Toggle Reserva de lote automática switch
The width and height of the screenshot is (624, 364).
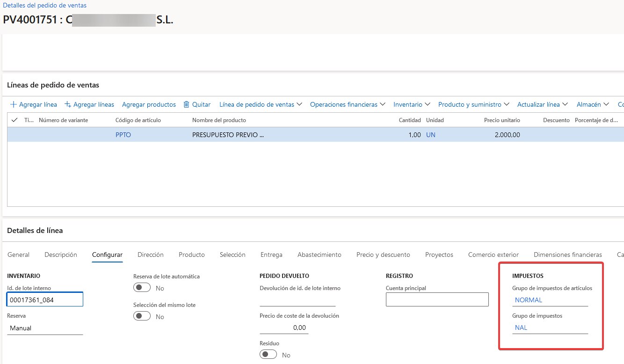[142, 288]
